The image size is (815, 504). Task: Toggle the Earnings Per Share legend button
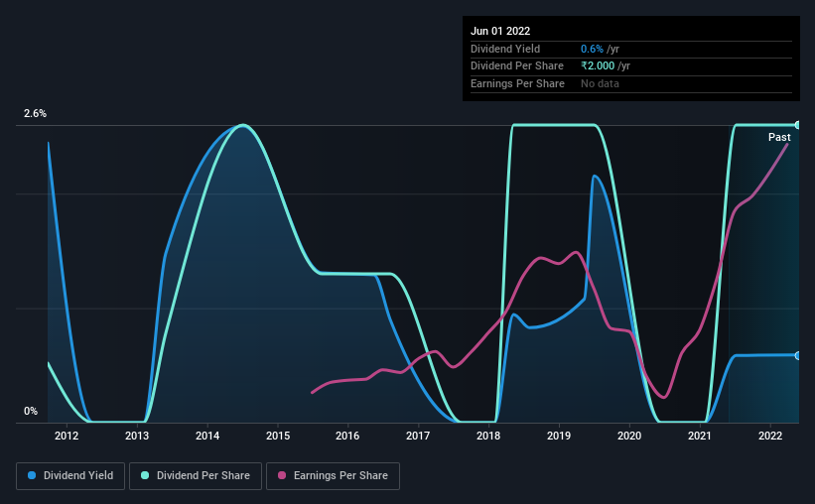[333, 476]
